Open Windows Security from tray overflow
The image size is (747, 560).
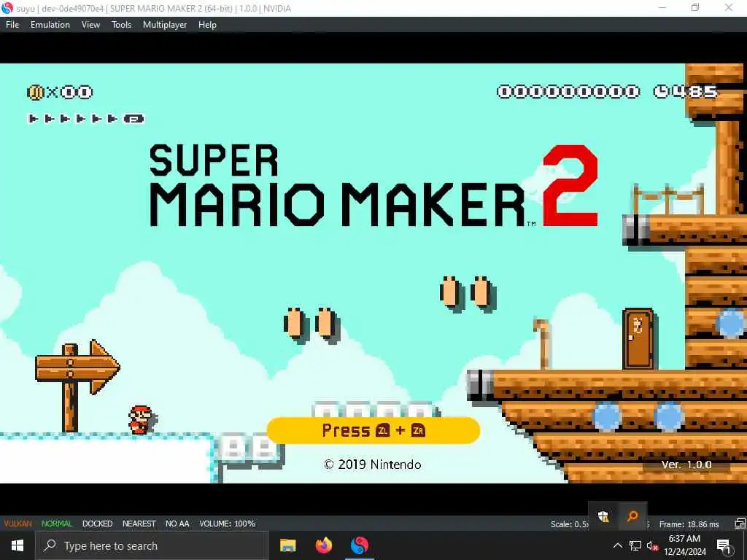[x=603, y=516]
